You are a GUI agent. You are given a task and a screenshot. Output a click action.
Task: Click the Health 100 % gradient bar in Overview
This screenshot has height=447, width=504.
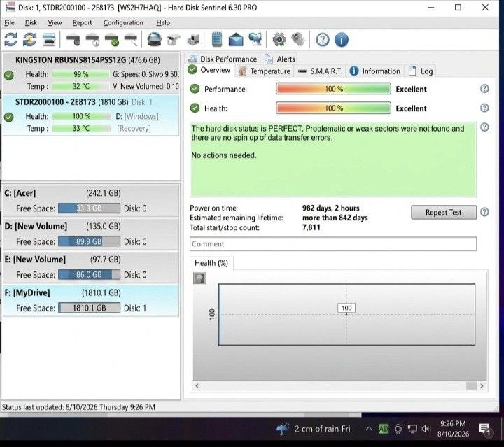tap(333, 108)
